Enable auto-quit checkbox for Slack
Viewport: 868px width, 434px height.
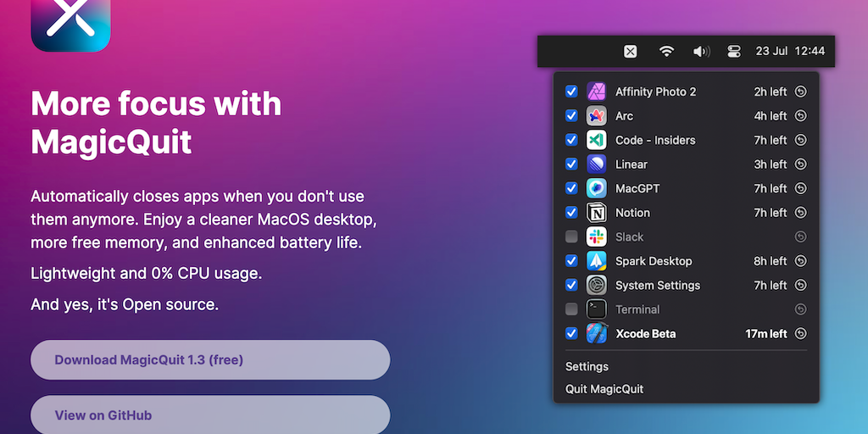click(571, 237)
